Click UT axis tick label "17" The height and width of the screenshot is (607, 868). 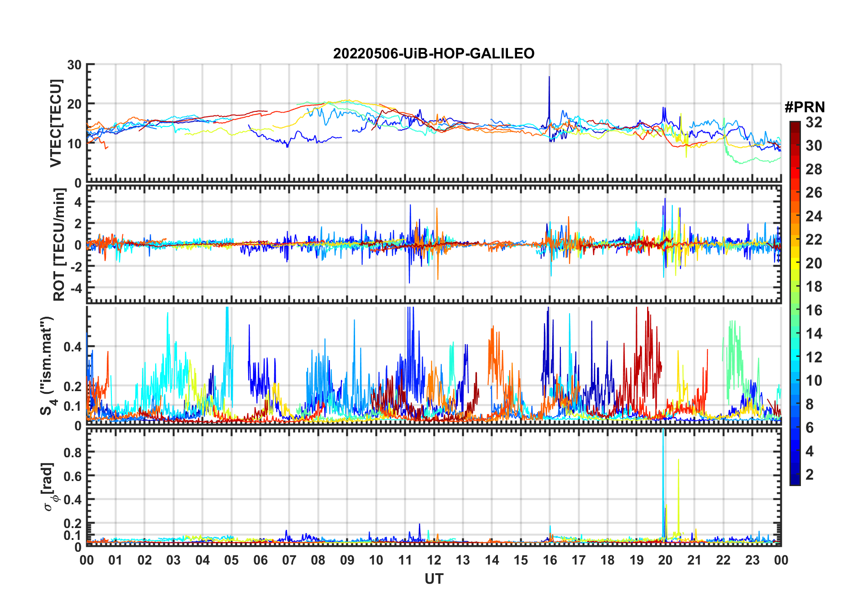click(x=579, y=560)
